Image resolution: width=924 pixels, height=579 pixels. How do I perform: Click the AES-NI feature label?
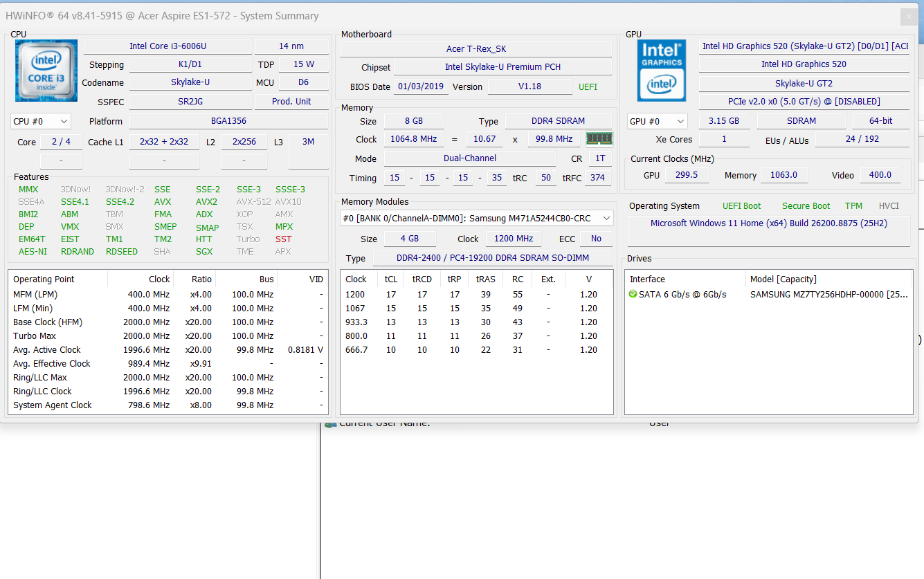click(33, 252)
